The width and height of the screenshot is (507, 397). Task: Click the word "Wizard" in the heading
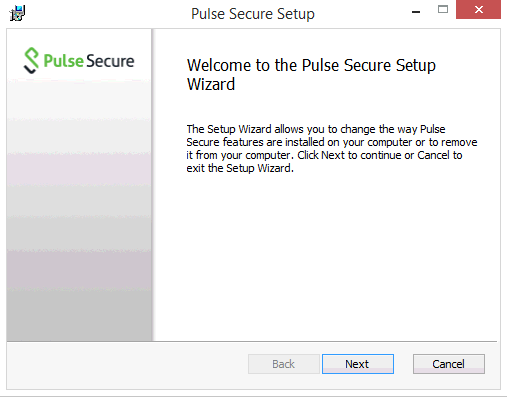(211, 84)
